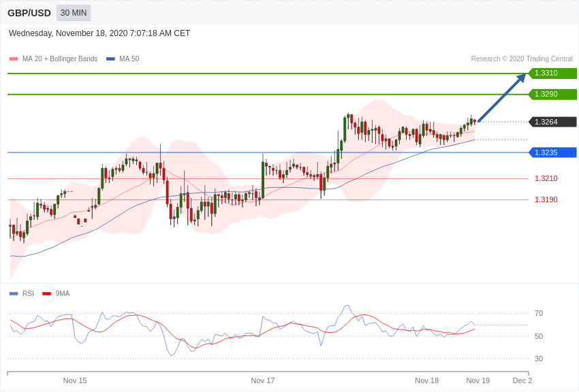Click the Nov 15 date axis label

75,380
